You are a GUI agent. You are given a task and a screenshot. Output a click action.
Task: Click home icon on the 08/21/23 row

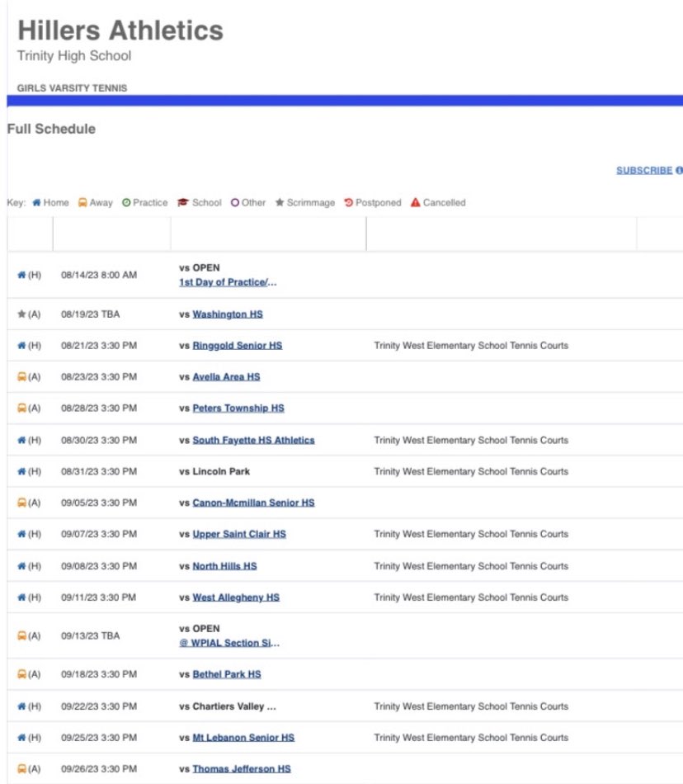[x=21, y=346]
